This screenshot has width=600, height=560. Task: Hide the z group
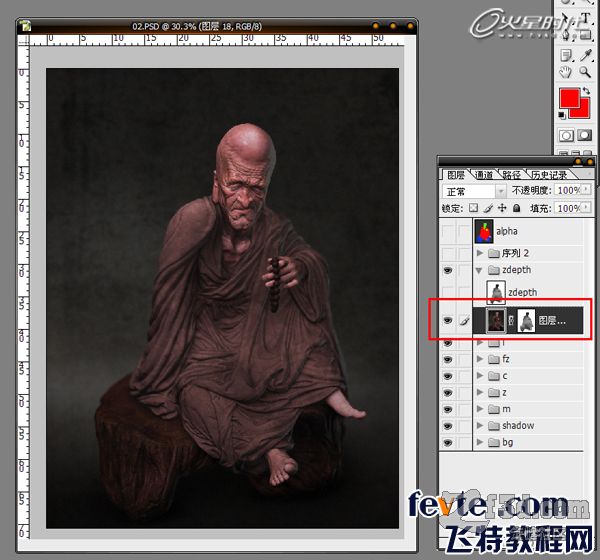coord(448,393)
